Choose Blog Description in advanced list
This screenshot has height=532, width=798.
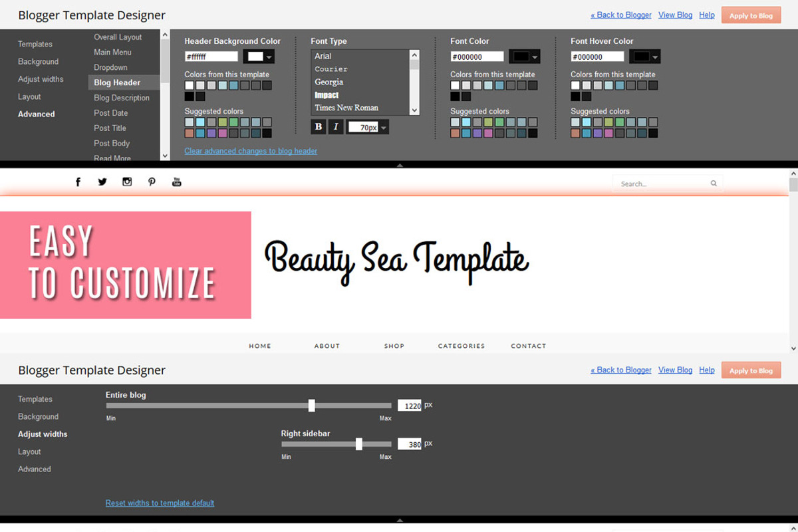click(x=122, y=98)
